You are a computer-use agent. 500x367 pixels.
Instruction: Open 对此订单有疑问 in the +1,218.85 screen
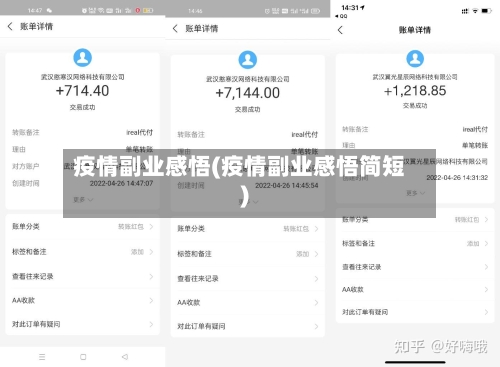415,312
